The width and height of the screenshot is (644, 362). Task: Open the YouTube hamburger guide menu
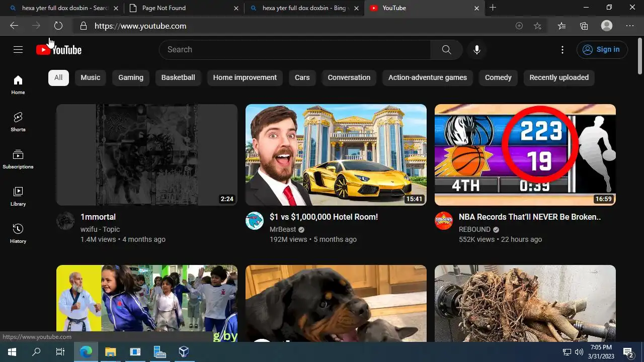pos(18,49)
